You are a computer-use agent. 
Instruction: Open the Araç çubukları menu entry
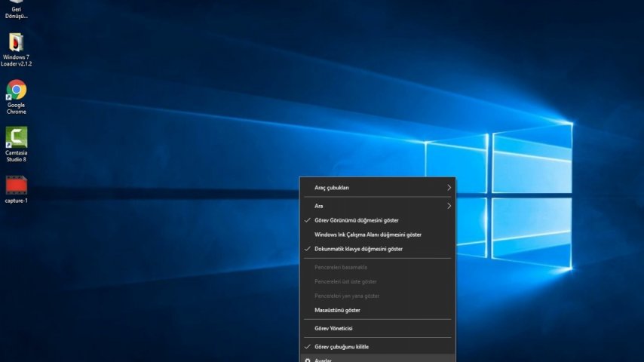click(x=378, y=187)
